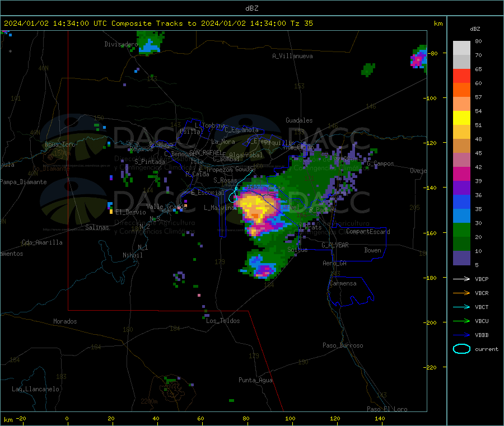
Task: Select the magenta 39-42 dBZ color swatch
Action: [x=461, y=174]
